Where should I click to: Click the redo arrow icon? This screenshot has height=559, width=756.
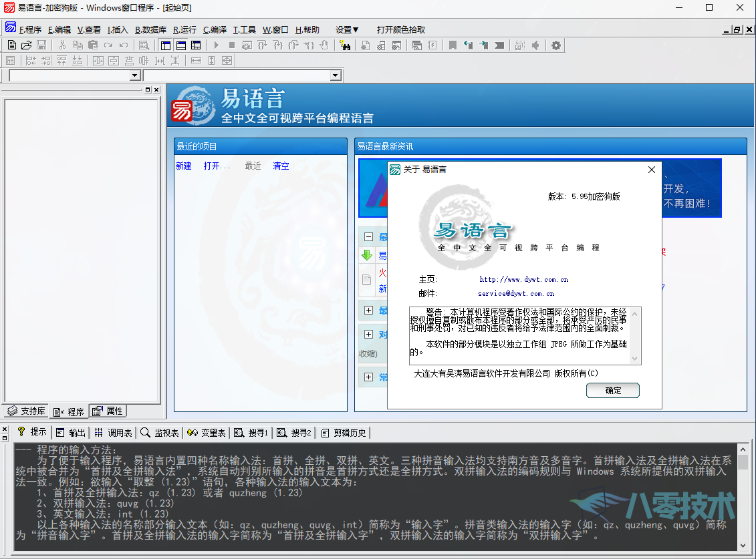108,45
